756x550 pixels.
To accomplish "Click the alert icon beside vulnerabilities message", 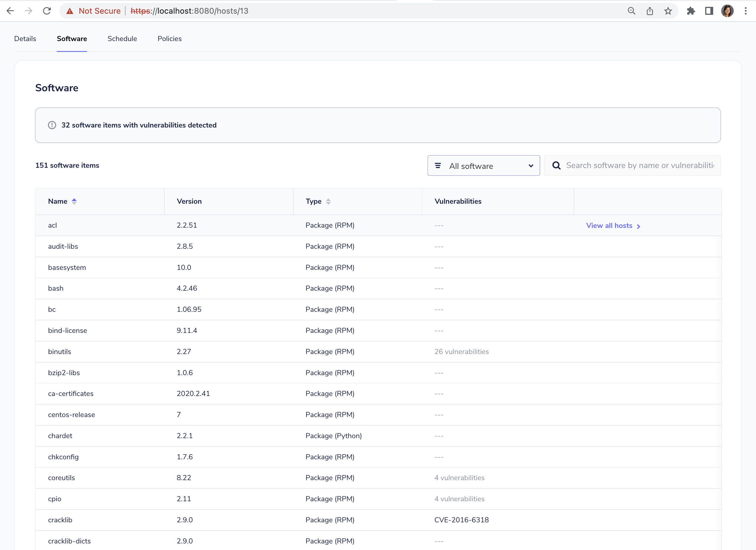I will (x=52, y=125).
